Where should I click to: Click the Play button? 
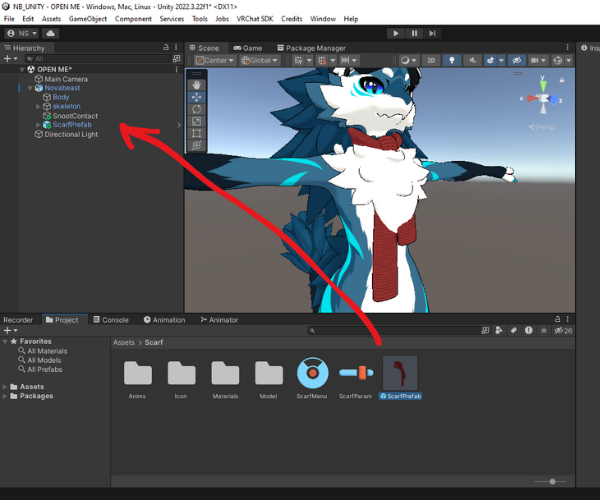396,33
